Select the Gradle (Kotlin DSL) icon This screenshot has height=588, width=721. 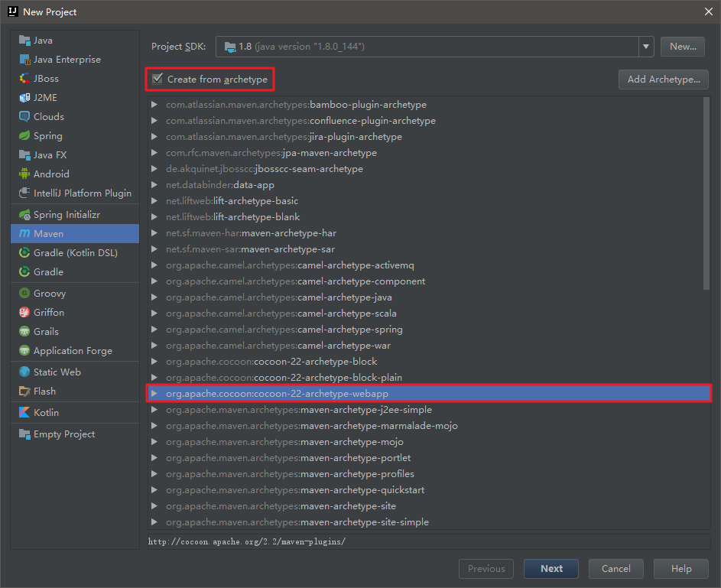tap(24, 253)
